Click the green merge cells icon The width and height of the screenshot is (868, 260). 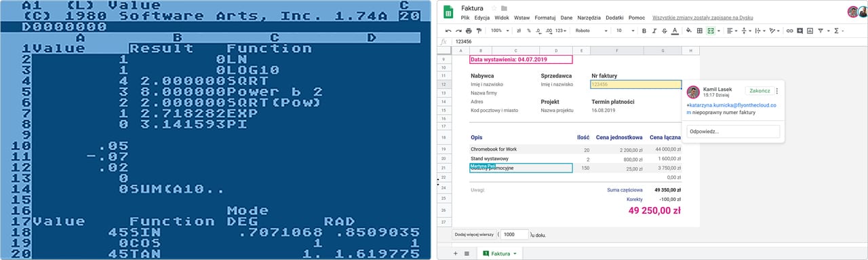[x=710, y=31]
